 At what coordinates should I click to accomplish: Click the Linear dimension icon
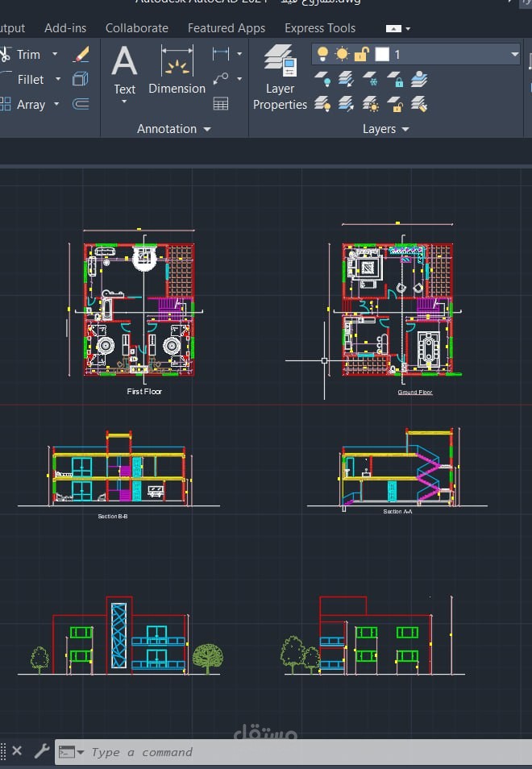pyautogui.click(x=221, y=53)
